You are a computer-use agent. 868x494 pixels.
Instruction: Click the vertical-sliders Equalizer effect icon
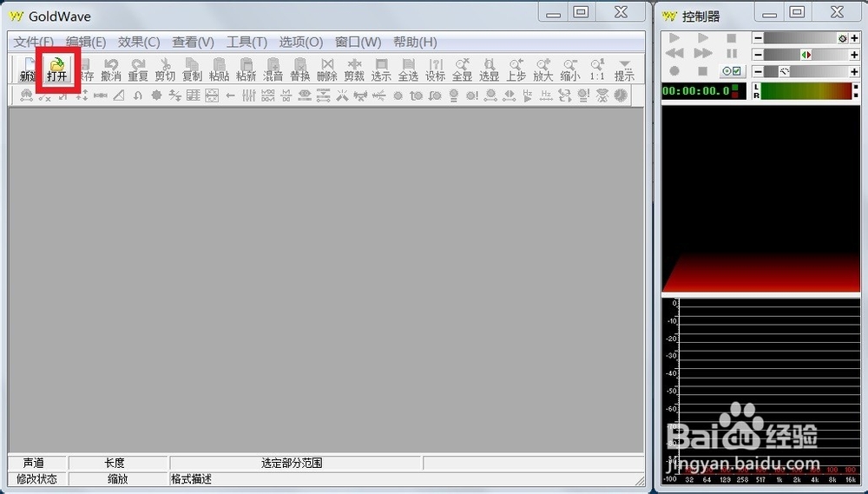click(x=249, y=96)
